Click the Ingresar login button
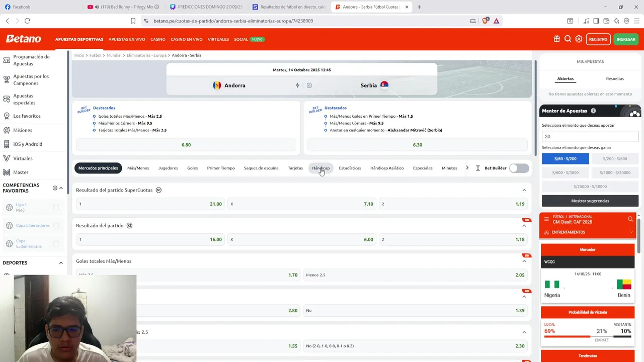The image size is (644, 362). click(626, 39)
